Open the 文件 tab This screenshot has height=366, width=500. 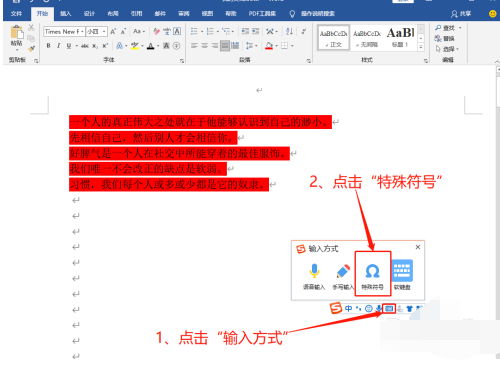point(16,14)
